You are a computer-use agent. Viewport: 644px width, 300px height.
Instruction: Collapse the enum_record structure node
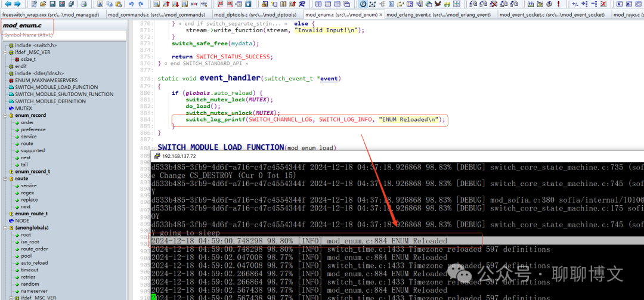pyautogui.click(x=5, y=116)
